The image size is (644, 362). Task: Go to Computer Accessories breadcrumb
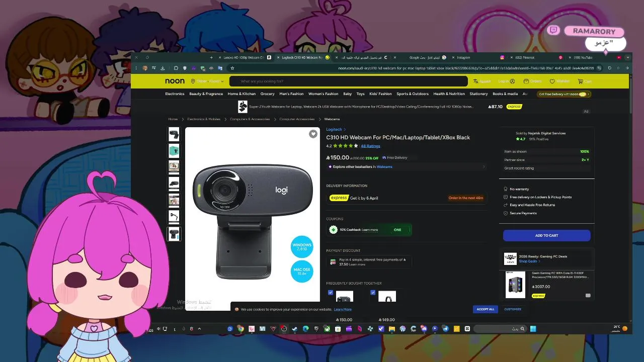coord(297,119)
